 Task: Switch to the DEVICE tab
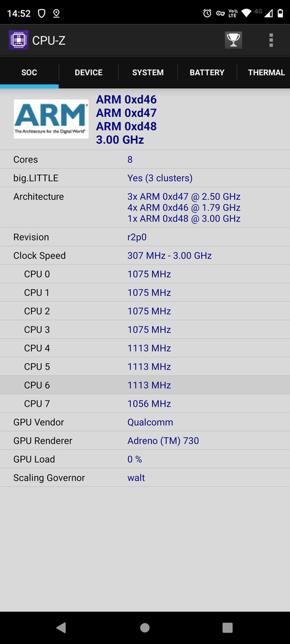(x=88, y=73)
